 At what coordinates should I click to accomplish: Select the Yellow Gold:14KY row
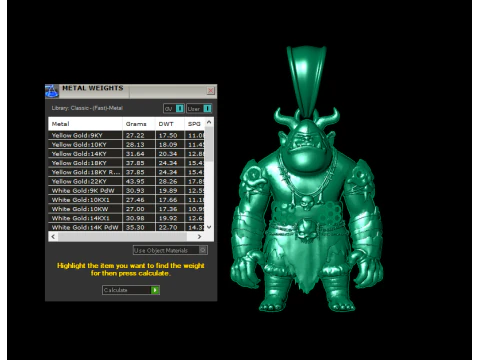point(126,154)
